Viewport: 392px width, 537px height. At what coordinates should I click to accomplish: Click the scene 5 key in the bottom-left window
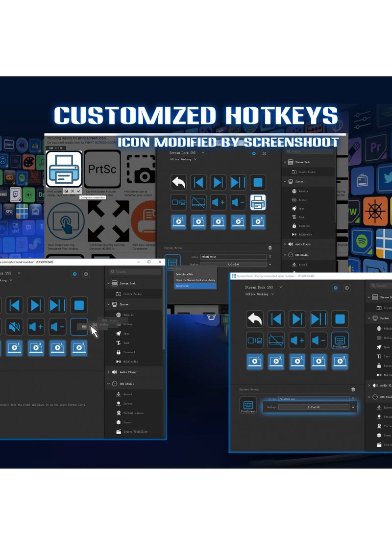[x=79, y=348]
